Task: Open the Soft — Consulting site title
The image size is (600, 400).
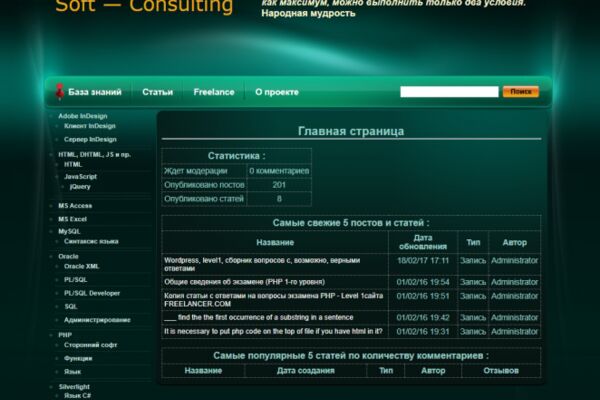Action: point(144,6)
